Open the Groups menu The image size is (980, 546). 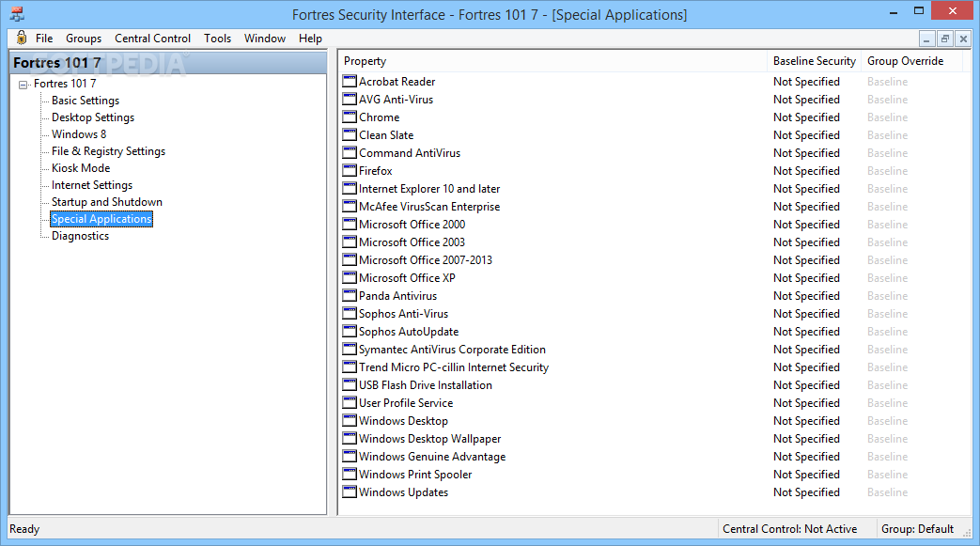83,39
